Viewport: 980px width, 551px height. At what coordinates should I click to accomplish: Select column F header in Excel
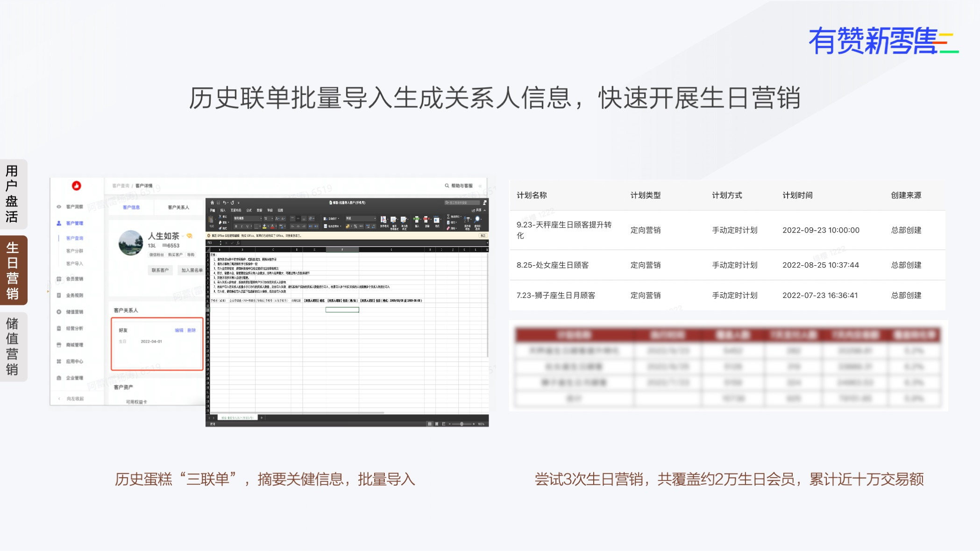pyautogui.click(x=342, y=249)
